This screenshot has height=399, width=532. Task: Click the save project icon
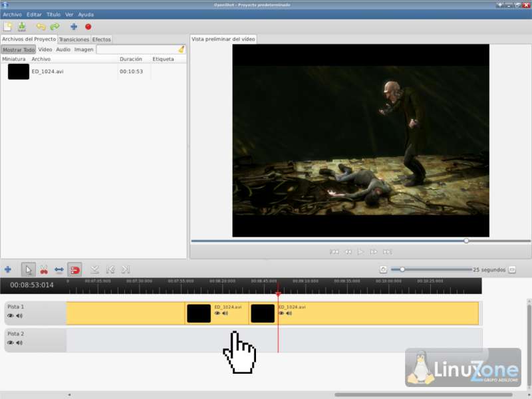coord(22,27)
